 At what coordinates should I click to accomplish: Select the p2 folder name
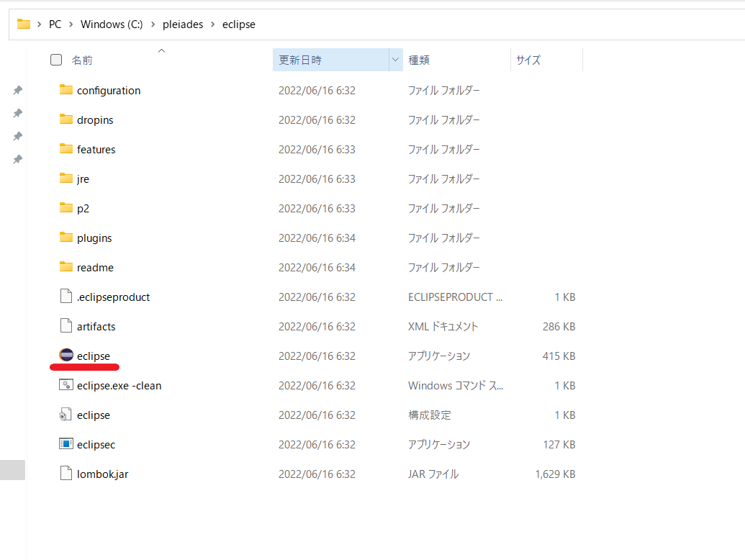tap(83, 209)
